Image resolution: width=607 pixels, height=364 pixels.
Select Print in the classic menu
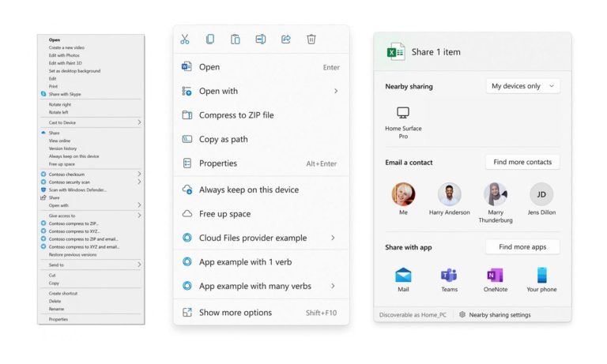pyautogui.click(x=53, y=86)
